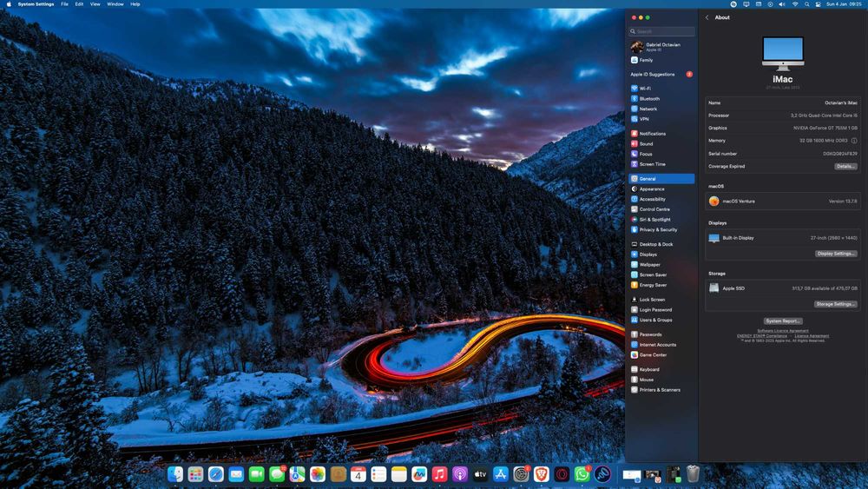Open Appearance settings
This screenshot has height=489, width=868.
click(x=661, y=188)
